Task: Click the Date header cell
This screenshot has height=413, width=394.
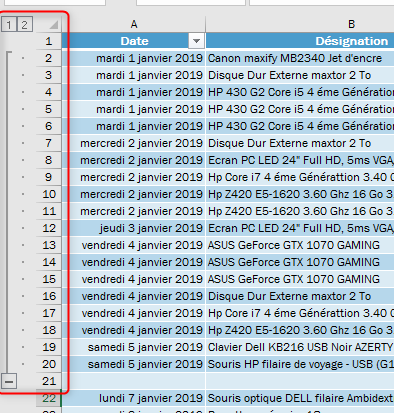Action: coord(134,41)
